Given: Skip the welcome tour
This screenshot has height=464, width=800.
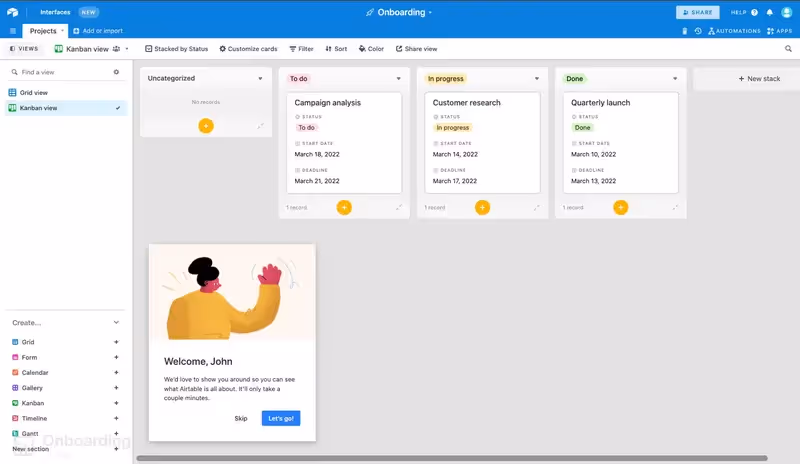Looking at the screenshot, I should (241, 419).
